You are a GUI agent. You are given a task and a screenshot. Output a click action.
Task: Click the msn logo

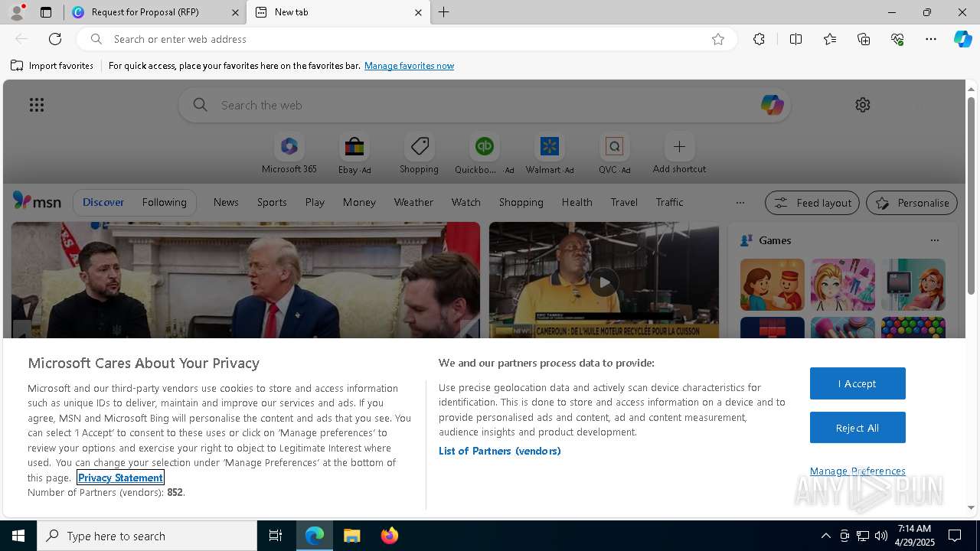37,201
